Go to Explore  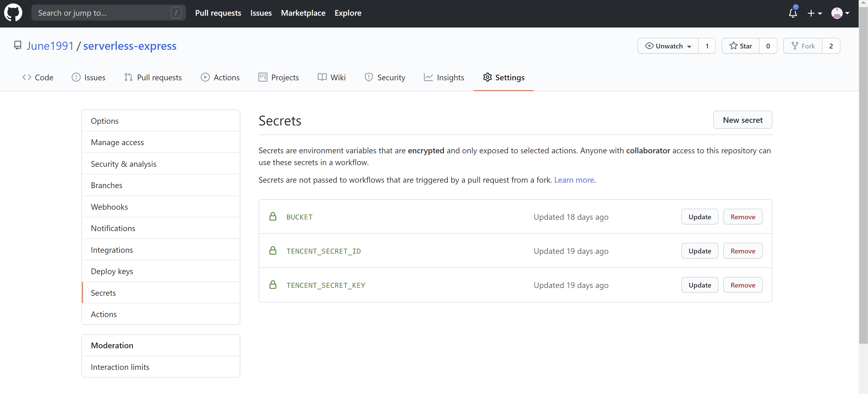pos(348,13)
